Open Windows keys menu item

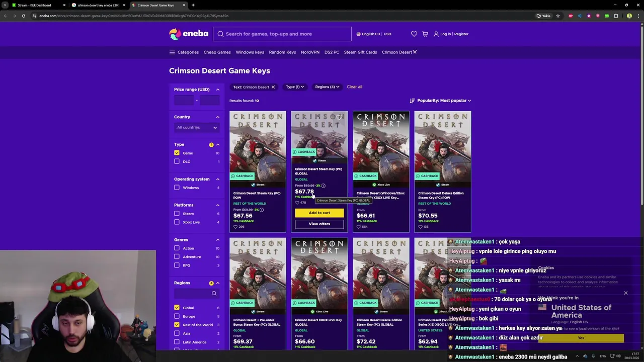click(x=250, y=52)
